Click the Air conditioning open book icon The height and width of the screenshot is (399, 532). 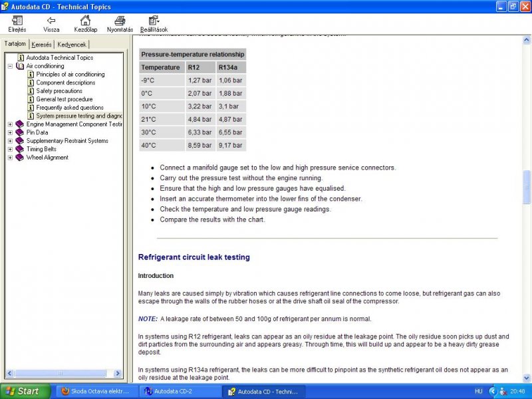[x=20, y=66]
